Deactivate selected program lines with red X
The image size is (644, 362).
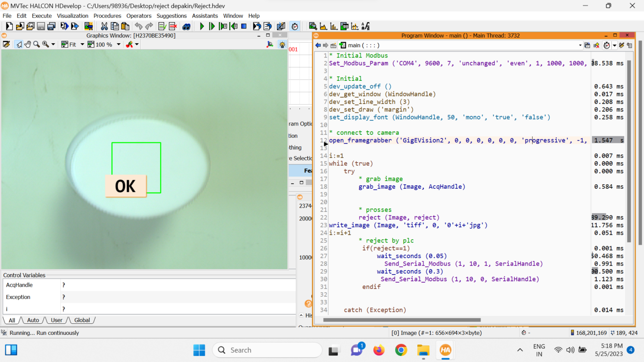click(173, 26)
